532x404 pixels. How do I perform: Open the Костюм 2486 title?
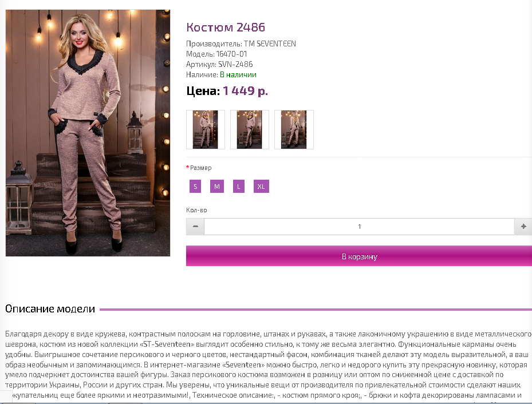(226, 27)
